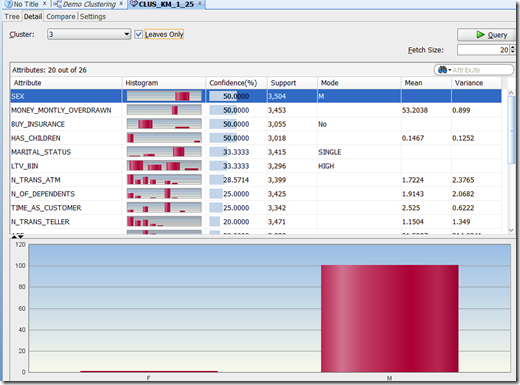Click the 53.2038 mean value

point(415,110)
